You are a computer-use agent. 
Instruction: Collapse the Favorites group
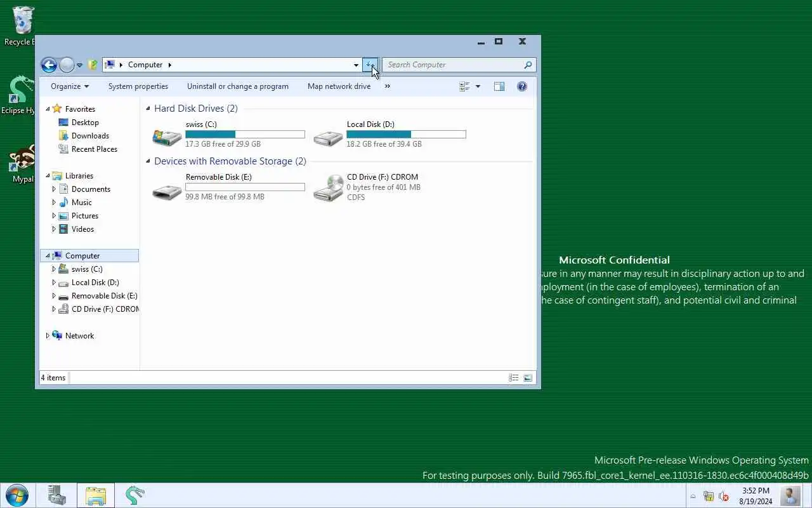click(47, 109)
